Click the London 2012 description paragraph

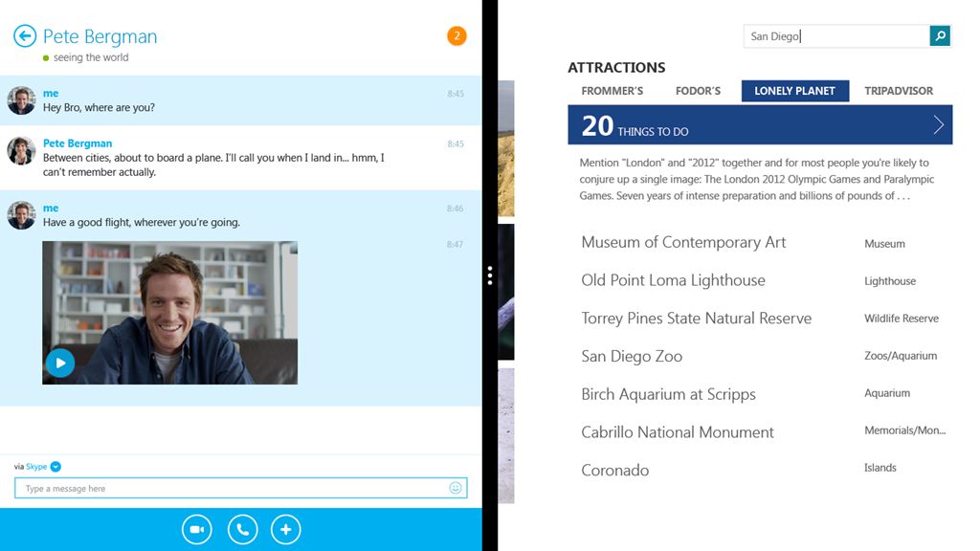[757, 179]
